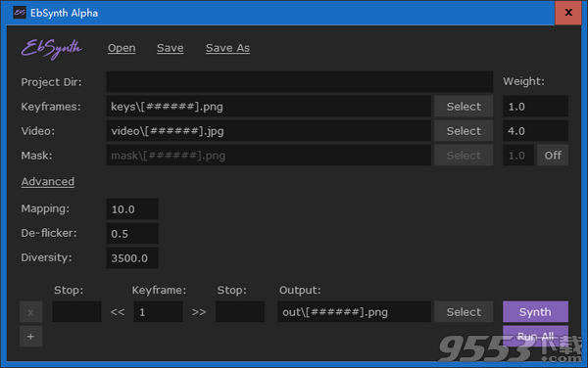Add a new keyframe row with plus button
The image size is (588, 368).
[30, 336]
